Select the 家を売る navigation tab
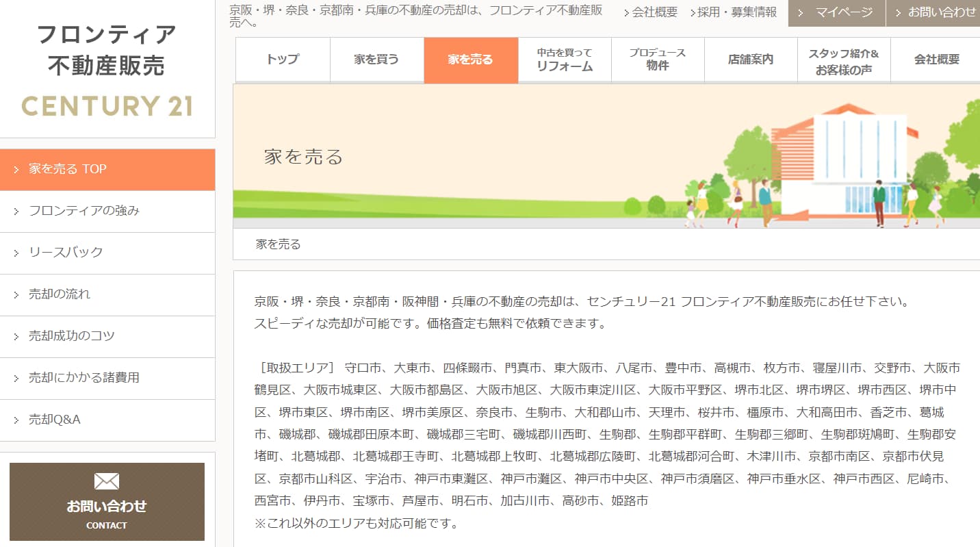The height and width of the screenshot is (547, 980). (x=470, y=60)
